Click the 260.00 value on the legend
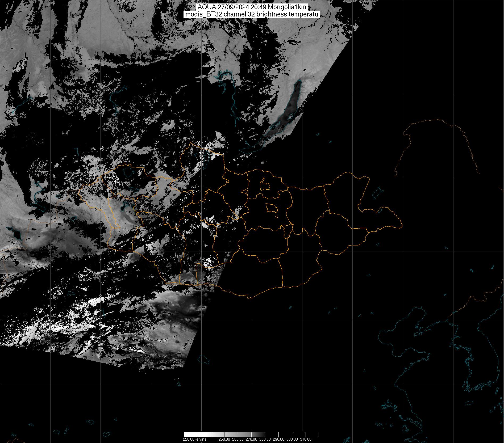Screen dimensions: 504x443 point(238,439)
